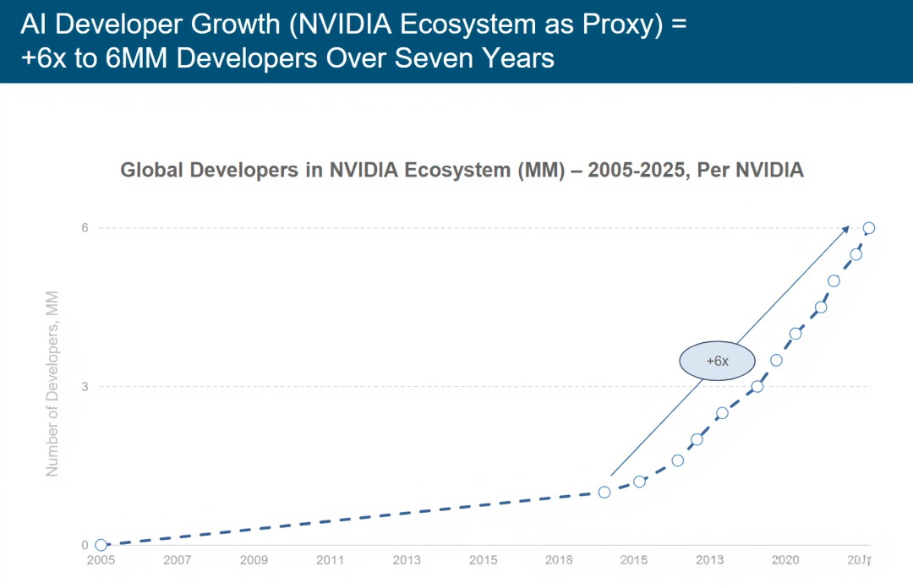Select the heading line '+6x to 6MM Developers Over Seven Years'

287,58
